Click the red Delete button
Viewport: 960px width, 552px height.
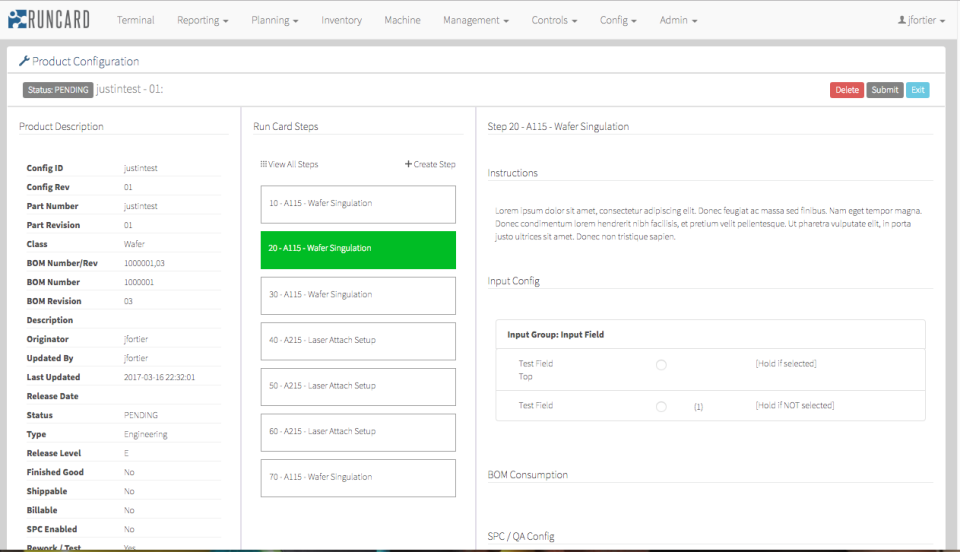click(847, 89)
